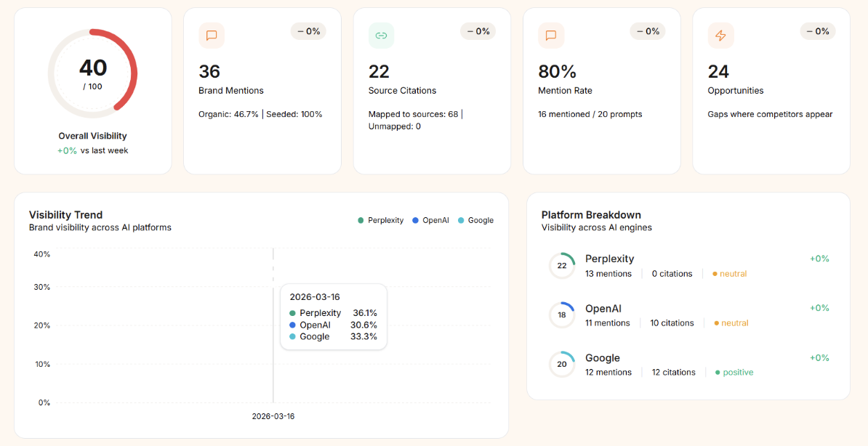Viewport: 868px width, 446px height.
Task: Click the 80% Mention Rate value
Action: point(557,71)
